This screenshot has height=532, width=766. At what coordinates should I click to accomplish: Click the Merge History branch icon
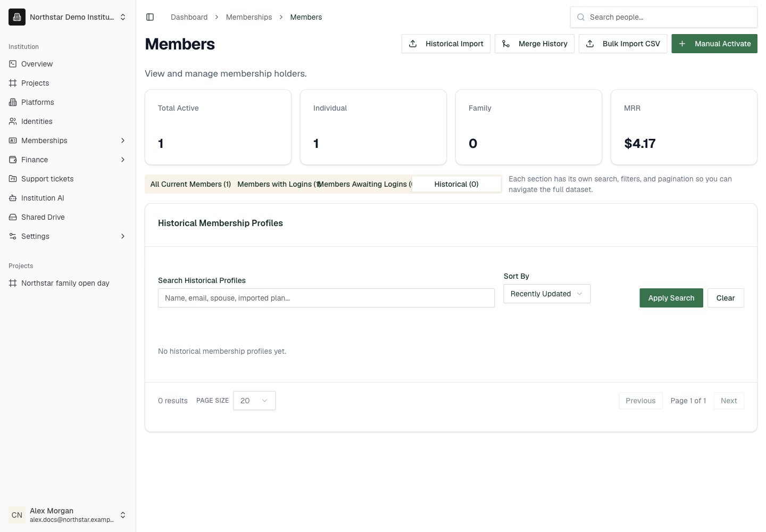(x=506, y=44)
